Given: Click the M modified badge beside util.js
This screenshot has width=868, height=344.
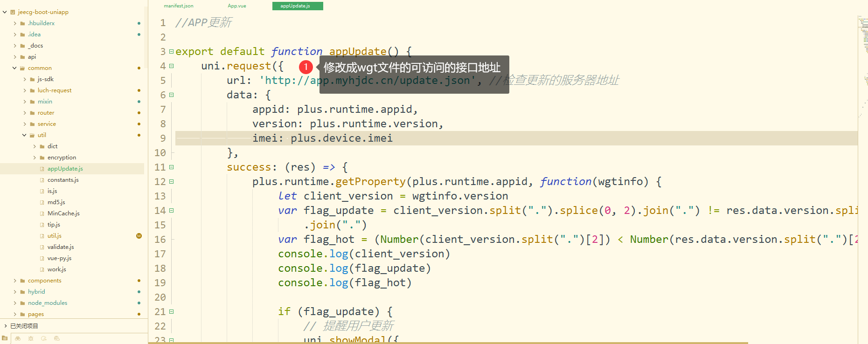Looking at the screenshot, I should 139,236.
